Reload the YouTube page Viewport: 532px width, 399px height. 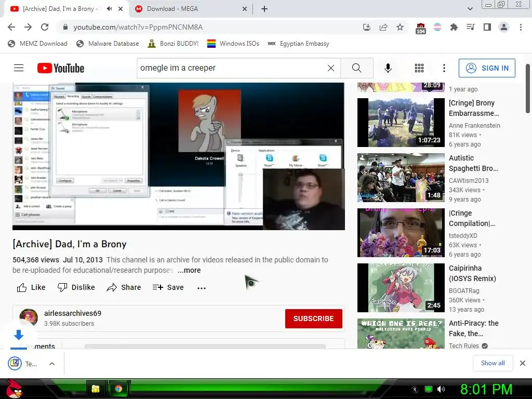[x=45, y=27]
